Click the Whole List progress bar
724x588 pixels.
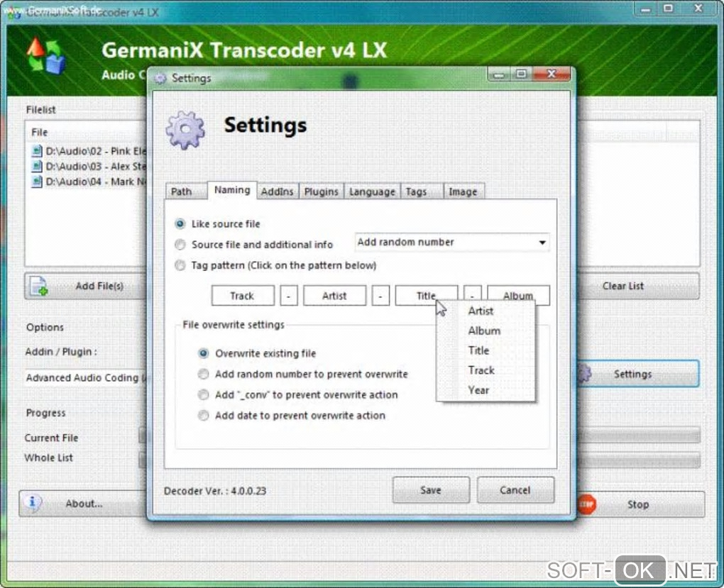pos(640,459)
